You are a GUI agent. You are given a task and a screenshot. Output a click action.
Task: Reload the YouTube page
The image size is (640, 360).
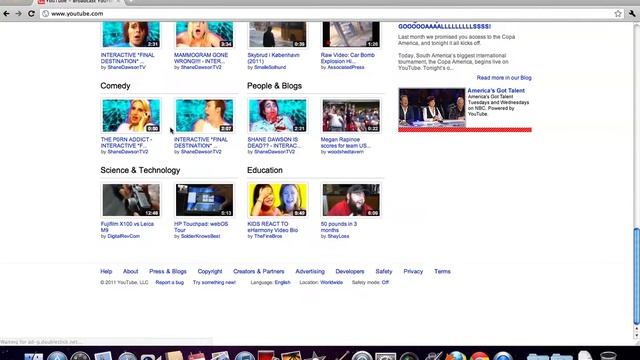[31, 13]
